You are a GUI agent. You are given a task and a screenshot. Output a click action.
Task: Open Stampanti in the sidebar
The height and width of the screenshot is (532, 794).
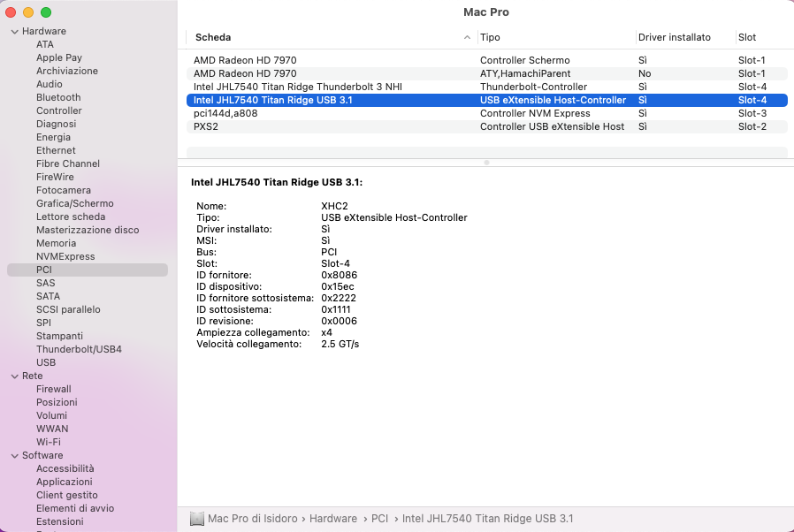[x=59, y=336]
